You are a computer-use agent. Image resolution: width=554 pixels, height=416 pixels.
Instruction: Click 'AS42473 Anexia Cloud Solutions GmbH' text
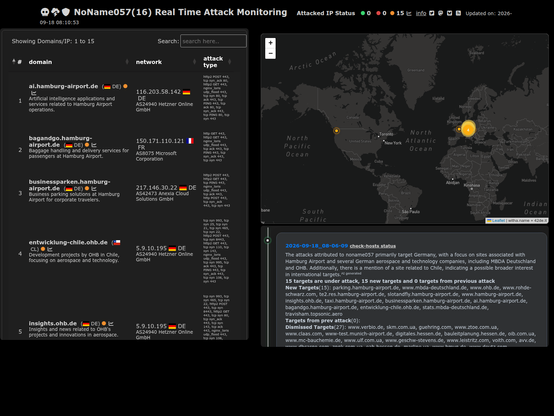click(162, 196)
